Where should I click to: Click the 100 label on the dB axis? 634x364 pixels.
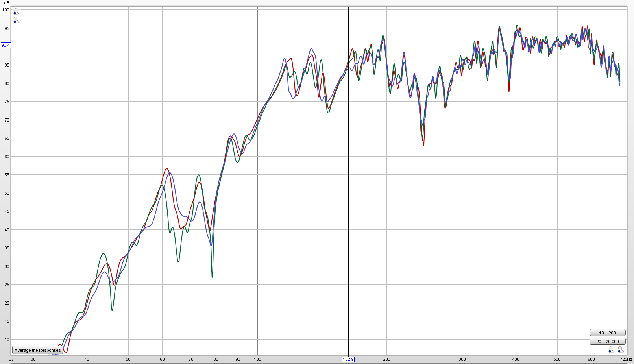pos(6,10)
